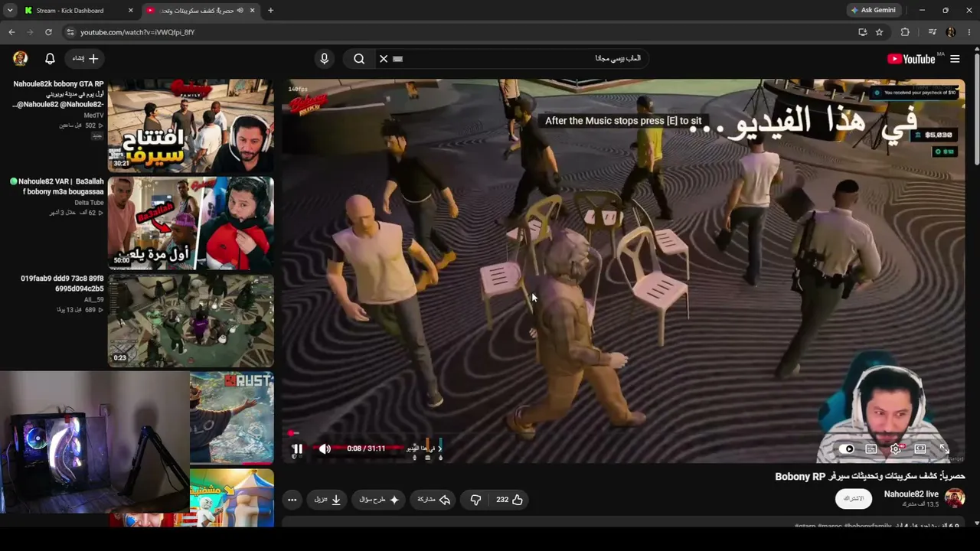Open the YouTube guide hamburger menu
The width and height of the screenshot is (980, 551).
[x=955, y=59]
